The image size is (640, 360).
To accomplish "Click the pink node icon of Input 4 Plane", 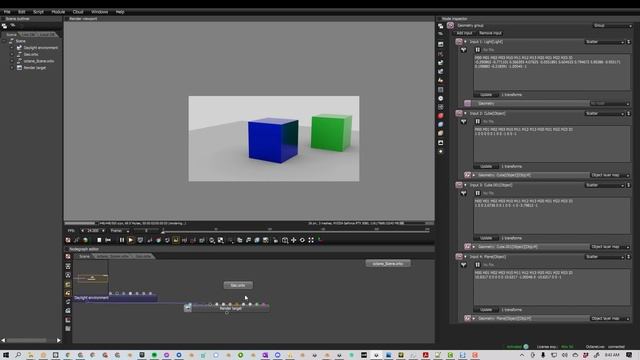I will click(x=459, y=257).
